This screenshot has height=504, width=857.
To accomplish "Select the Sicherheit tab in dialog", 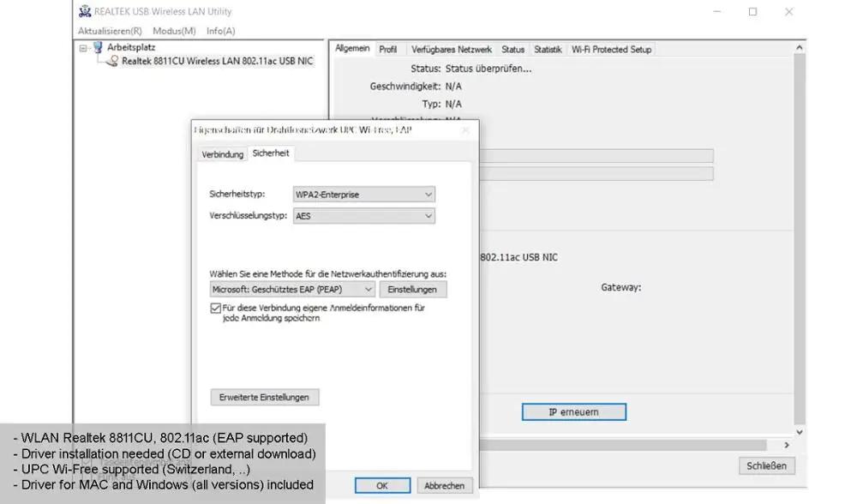I will coord(271,153).
